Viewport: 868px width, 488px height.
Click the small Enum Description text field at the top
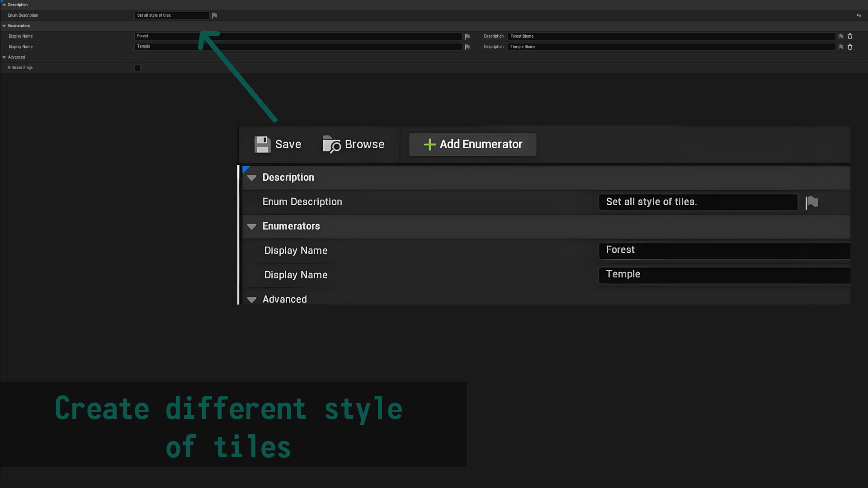172,15
